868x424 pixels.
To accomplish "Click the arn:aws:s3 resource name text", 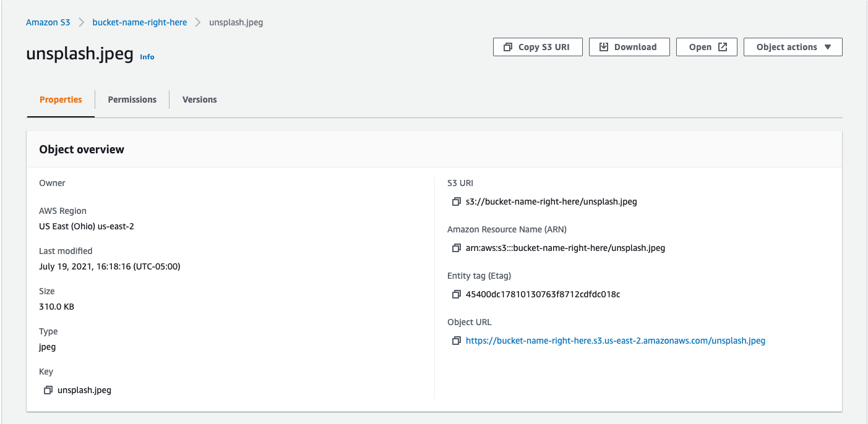I will [x=565, y=248].
